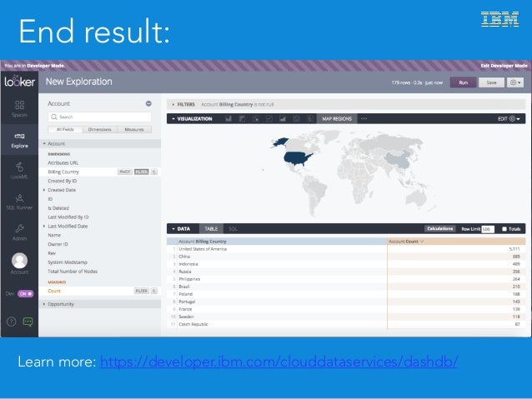Screen dimensions: 532x399
Task: Open SQL Runner from the sidebar
Action: (x=19, y=202)
